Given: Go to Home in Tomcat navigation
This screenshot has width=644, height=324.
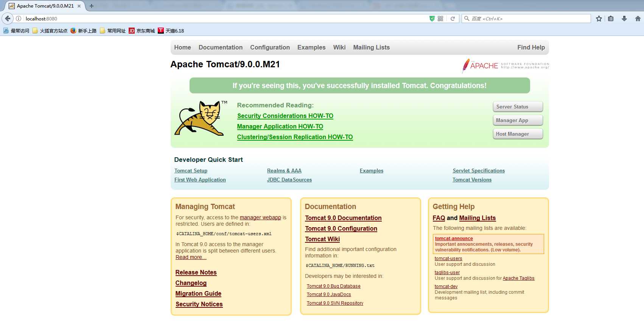Looking at the screenshot, I should coord(182,47).
